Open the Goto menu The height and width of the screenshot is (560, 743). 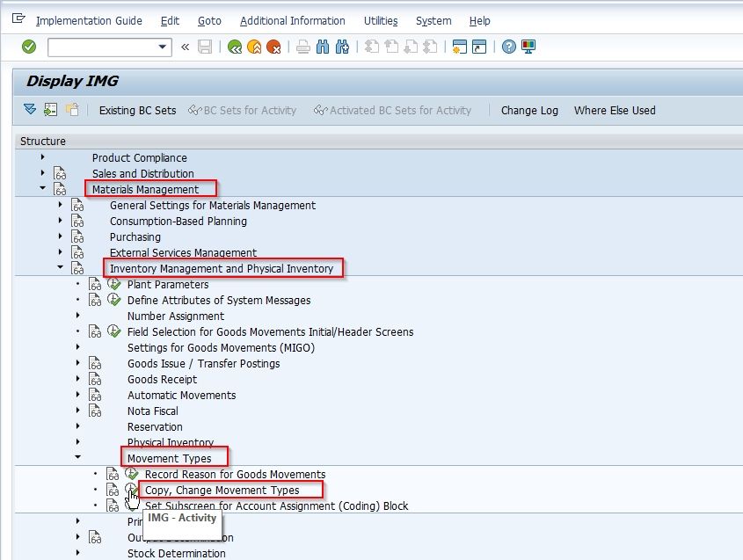tap(209, 21)
